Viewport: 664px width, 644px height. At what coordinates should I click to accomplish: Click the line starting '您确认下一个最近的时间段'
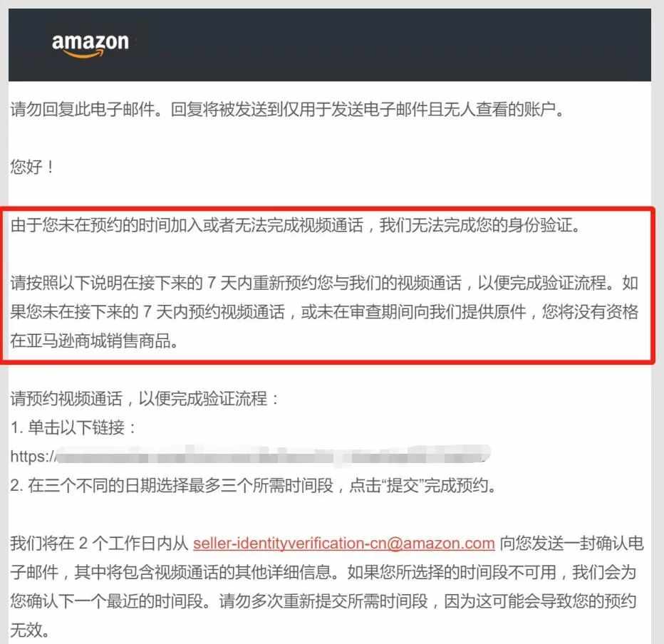click(x=323, y=601)
